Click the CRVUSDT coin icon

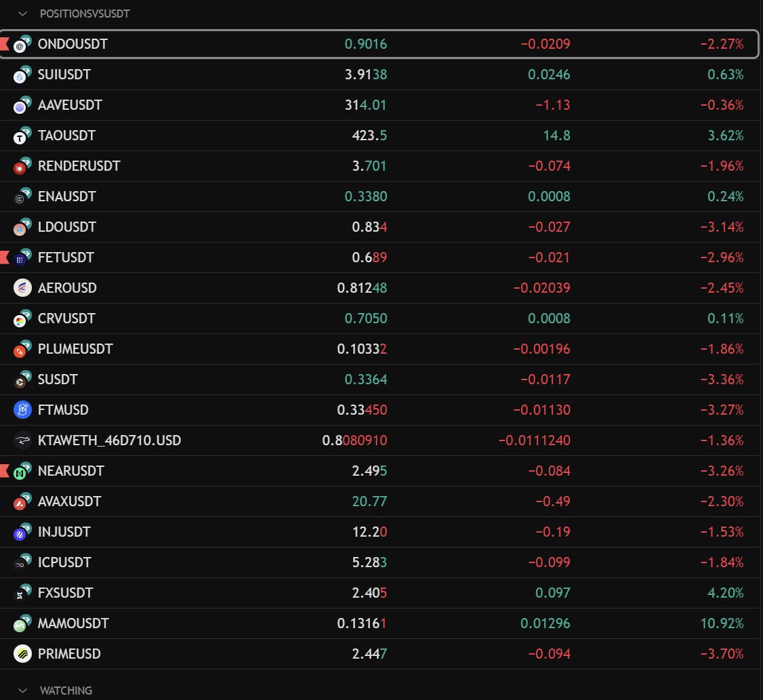tap(22, 318)
